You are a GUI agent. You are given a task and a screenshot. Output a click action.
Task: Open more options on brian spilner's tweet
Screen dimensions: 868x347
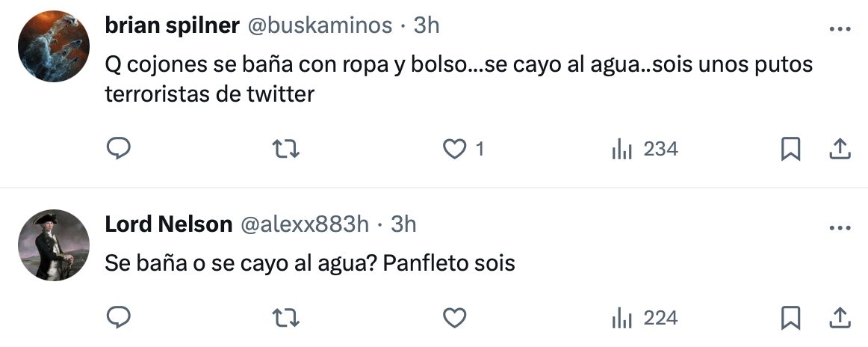[x=840, y=28]
